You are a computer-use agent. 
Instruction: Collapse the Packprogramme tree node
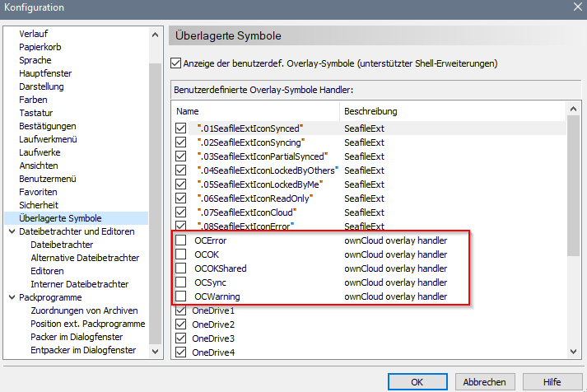[x=10, y=297]
